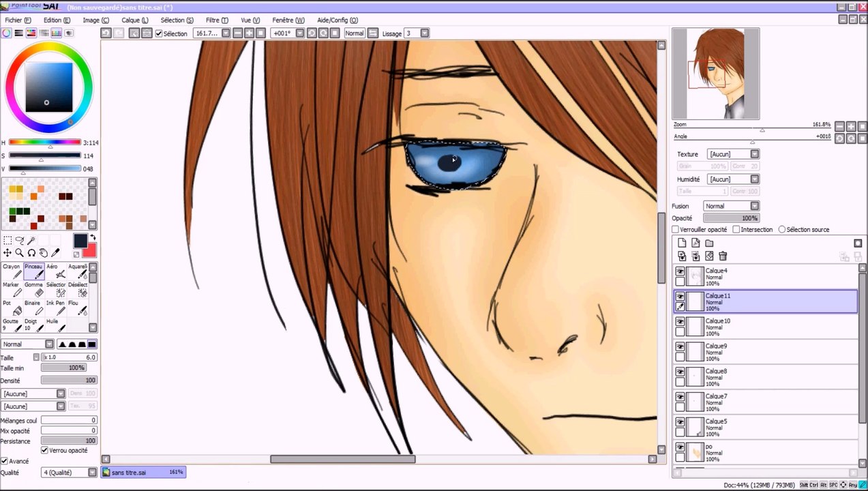This screenshot has height=491, width=868.
Task: Choose the hand pan tool
Action: click(44, 252)
